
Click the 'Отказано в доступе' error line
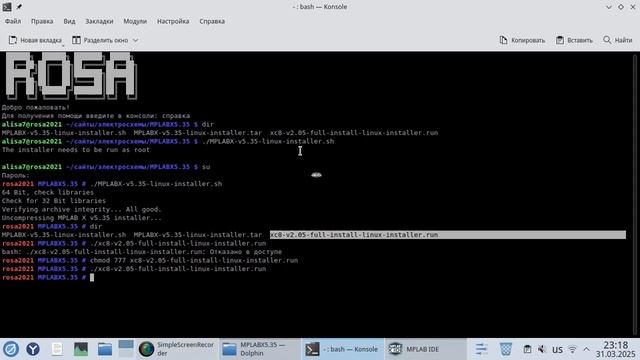(x=142, y=252)
